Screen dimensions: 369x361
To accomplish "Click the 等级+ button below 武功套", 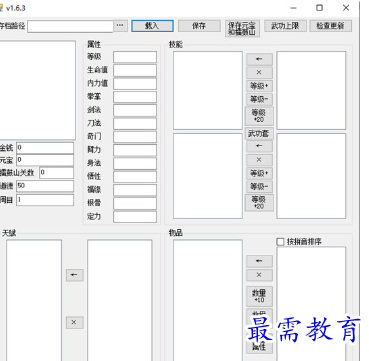I will point(259,173).
